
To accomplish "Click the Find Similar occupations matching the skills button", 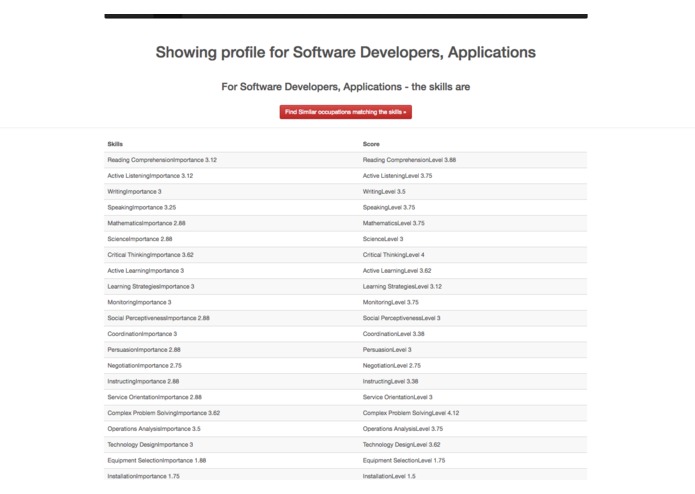I will [x=345, y=112].
